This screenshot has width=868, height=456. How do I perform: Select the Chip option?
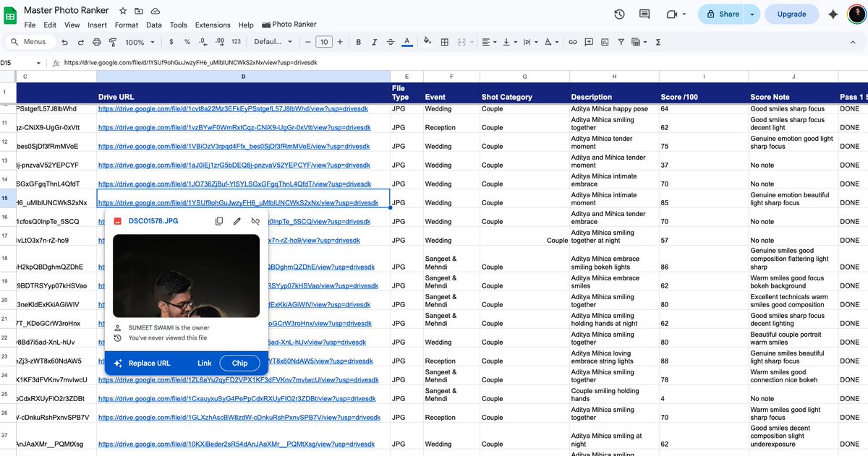[239, 363]
